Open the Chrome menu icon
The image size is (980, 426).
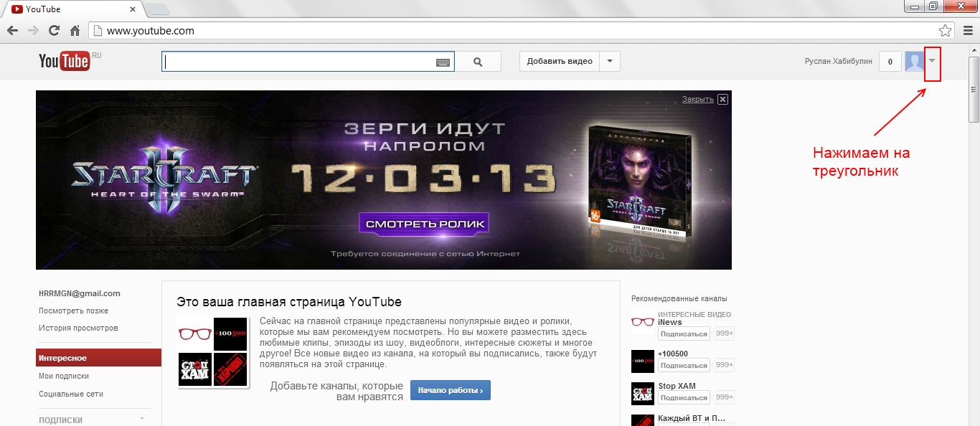(968, 31)
